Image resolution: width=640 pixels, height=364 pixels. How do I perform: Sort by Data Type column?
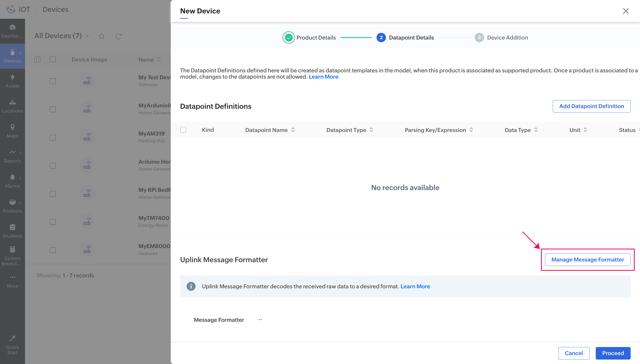click(x=536, y=130)
